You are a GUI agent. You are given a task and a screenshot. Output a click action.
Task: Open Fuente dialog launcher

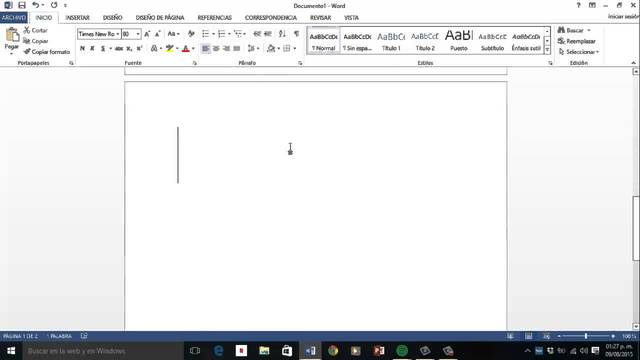click(195, 63)
